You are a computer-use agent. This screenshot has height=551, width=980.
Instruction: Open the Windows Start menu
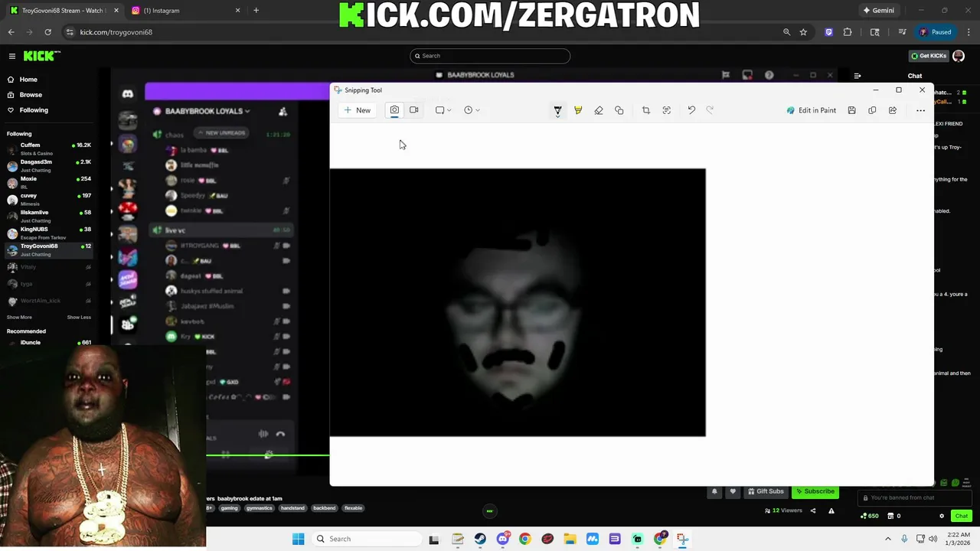(298, 539)
